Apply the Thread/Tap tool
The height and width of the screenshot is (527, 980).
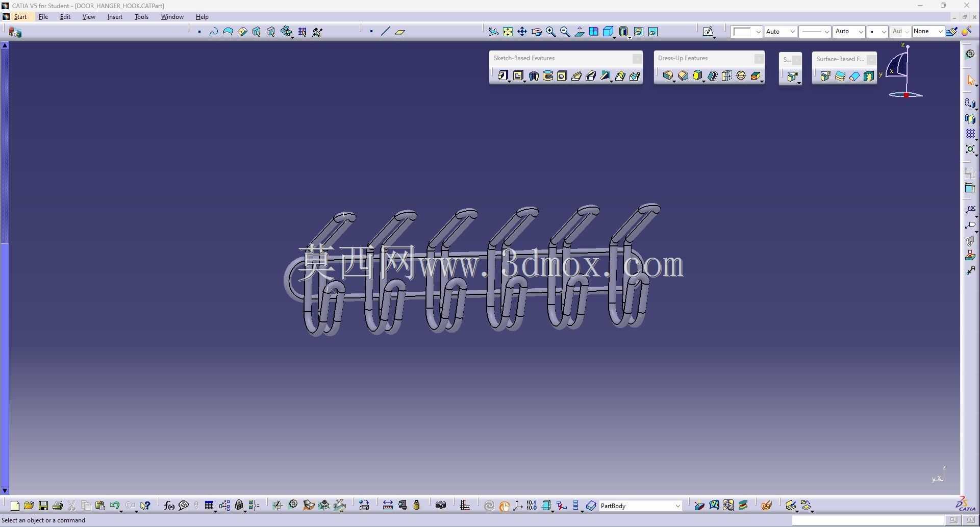click(741, 76)
